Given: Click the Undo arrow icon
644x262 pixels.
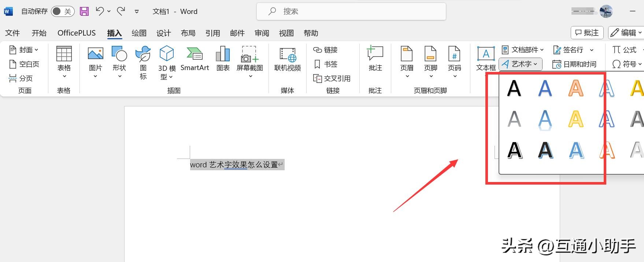Looking at the screenshot, I should tap(100, 11).
